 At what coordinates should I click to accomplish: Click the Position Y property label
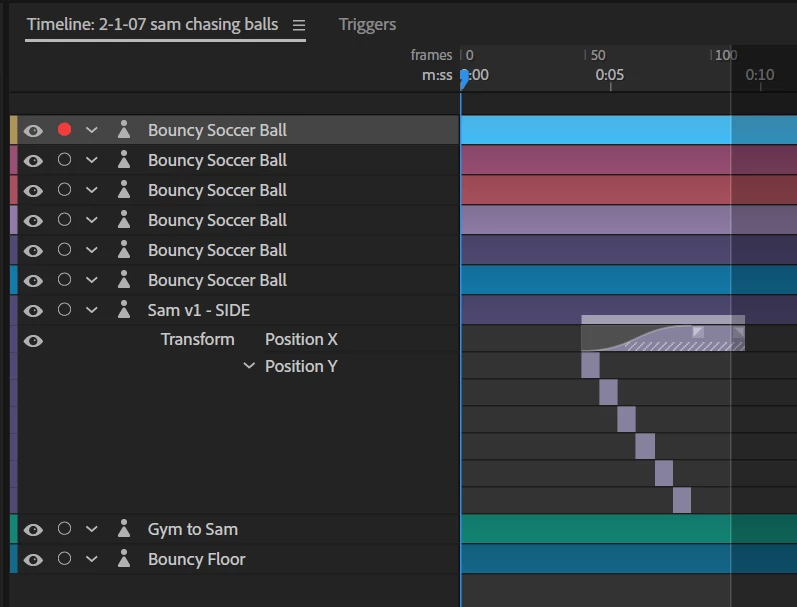click(x=301, y=366)
